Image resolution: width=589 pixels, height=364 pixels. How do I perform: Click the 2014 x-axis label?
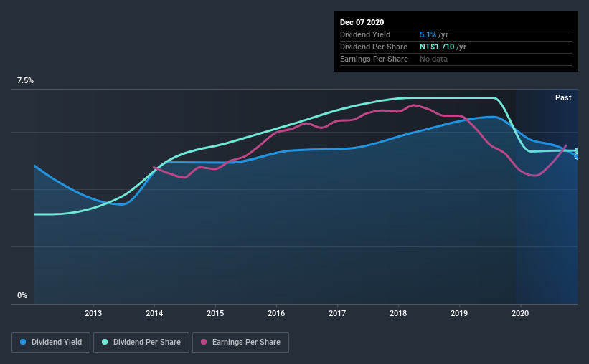coord(154,313)
